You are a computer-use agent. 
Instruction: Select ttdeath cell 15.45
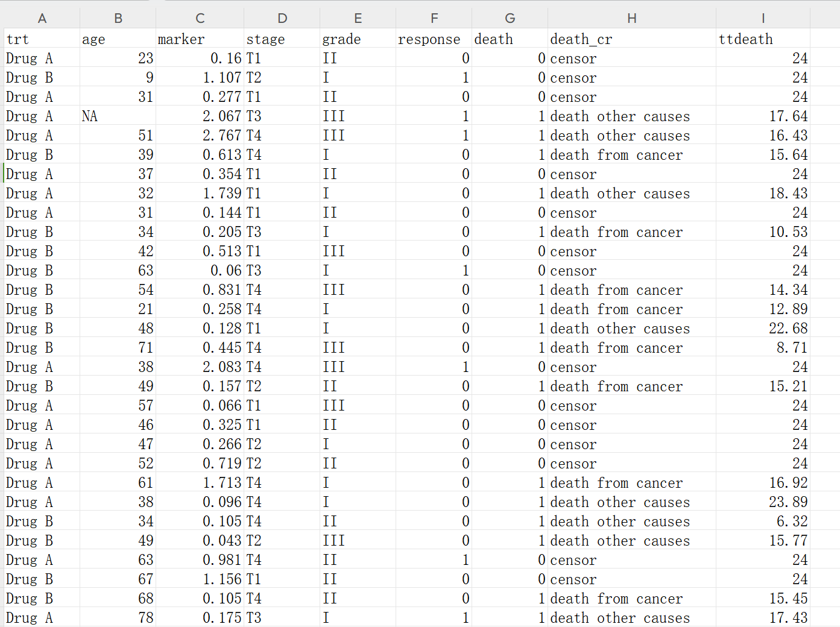pyautogui.click(x=763, y=598)
